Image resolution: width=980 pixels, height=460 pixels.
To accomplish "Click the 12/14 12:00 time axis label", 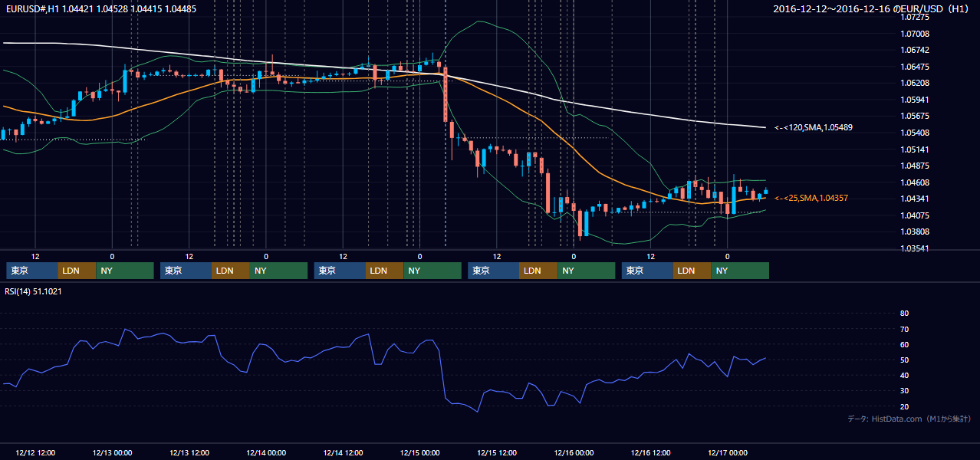I will pyautogui.click(x=343, y=452).
